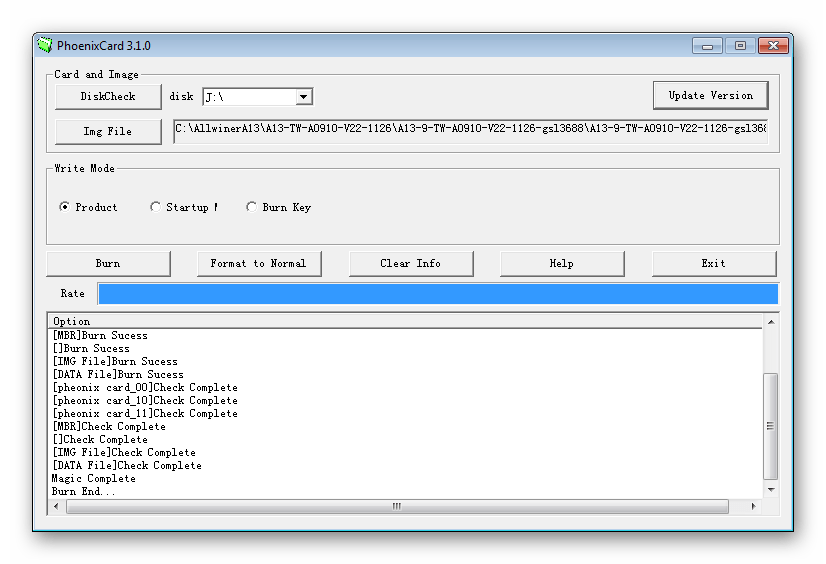Select '[pheonix card_00]Check Complete' log row
The width and height of the screenshot is (826, 564).
[x=406, y=388]
